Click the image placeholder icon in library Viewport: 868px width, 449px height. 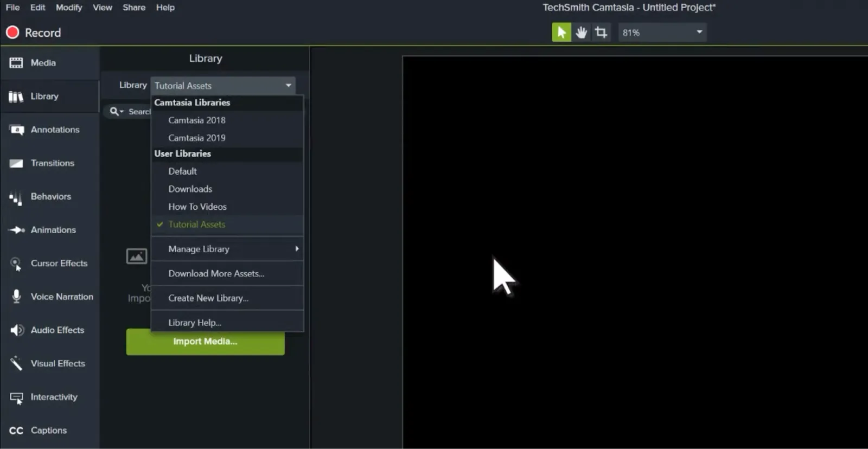click(137, 256)
